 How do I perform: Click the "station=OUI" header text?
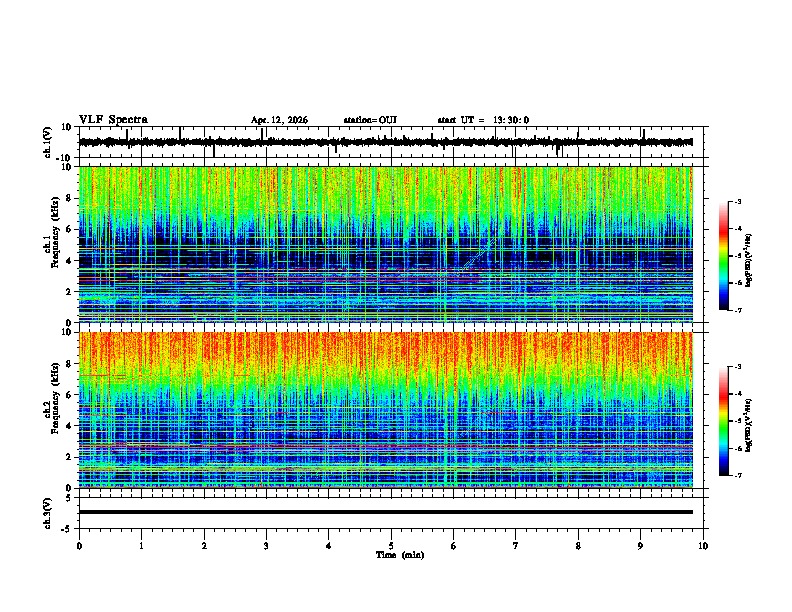pyautogui.click(x=370, y=120)
